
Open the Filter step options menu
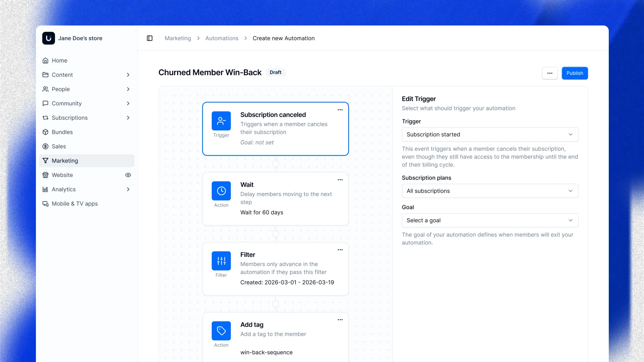[x=340, y=250]
